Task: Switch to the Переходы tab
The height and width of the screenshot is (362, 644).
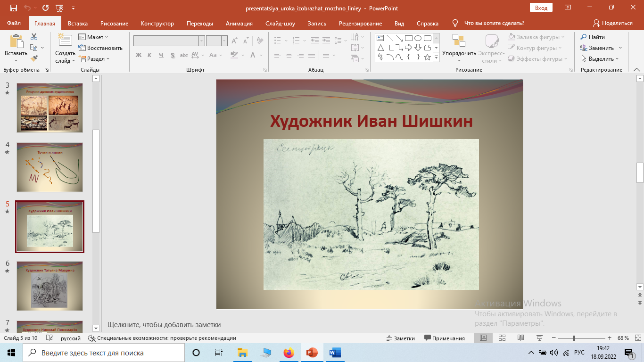Action: (200, 23)
